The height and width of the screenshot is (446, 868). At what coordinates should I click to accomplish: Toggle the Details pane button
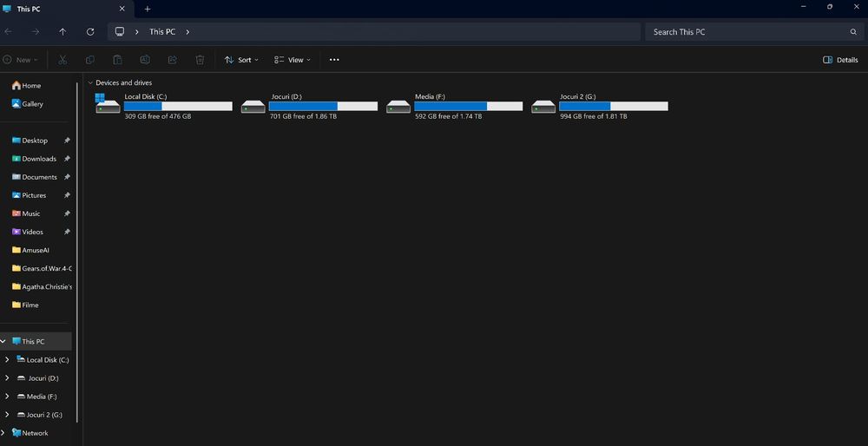840,60
